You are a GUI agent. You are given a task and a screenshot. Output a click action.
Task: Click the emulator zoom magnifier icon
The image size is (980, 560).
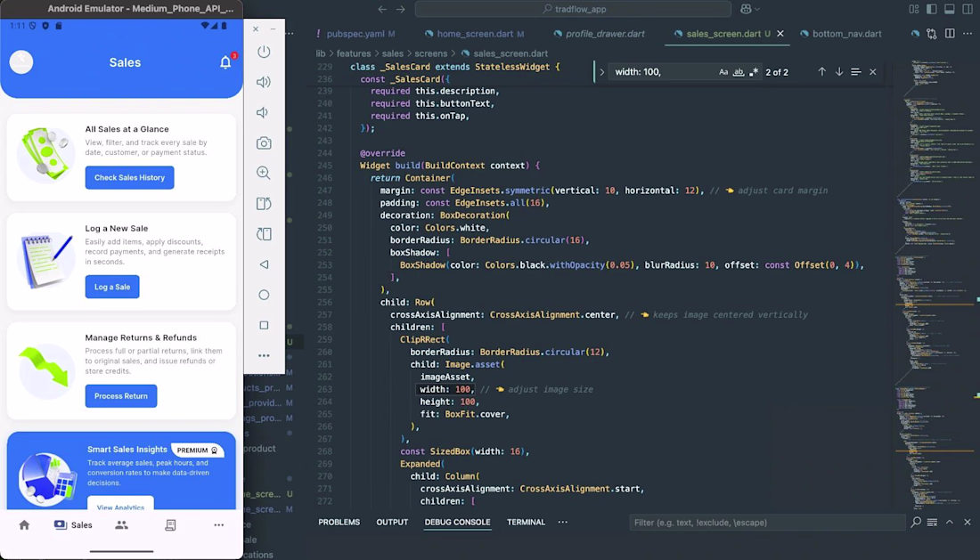tap(264, 173)
